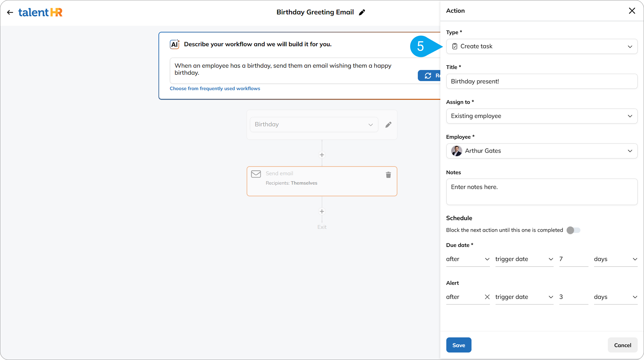Image resolution: width=644 pixels, height=360 pixels.
Task: Open Due date days unit dropdown
Action: [x=615, y=259]
